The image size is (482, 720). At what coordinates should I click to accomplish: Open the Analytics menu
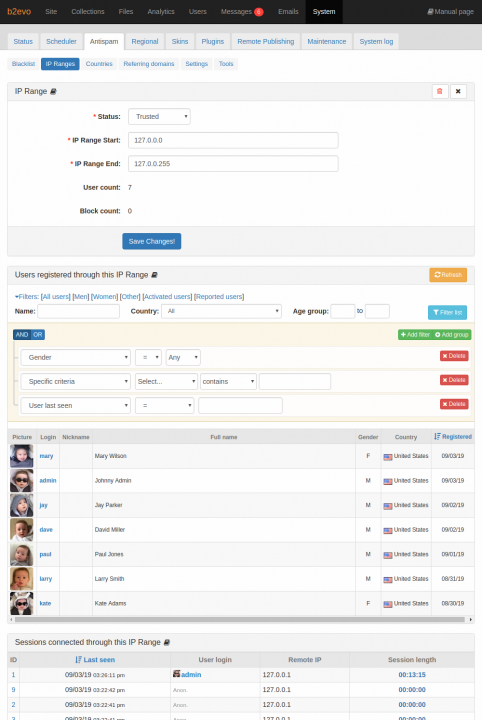tap(161, 11)
